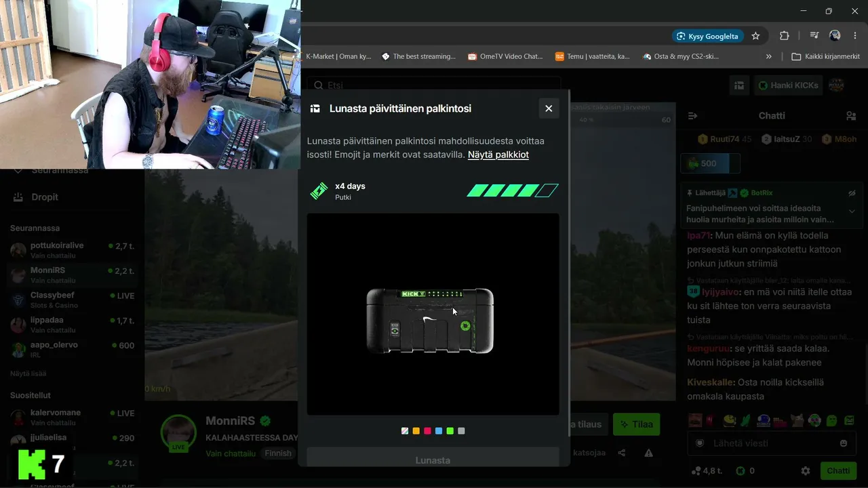Click the reward crate image

(430, 321)
